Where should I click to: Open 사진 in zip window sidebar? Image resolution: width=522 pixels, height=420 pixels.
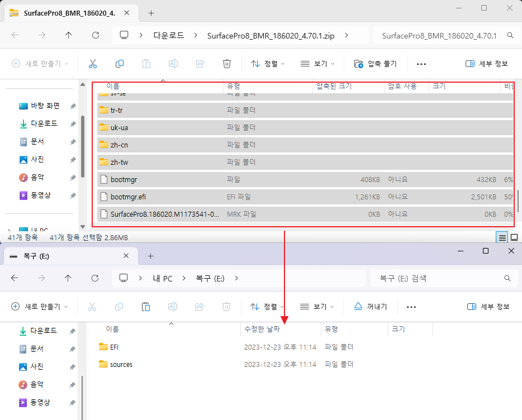[37, 159]
